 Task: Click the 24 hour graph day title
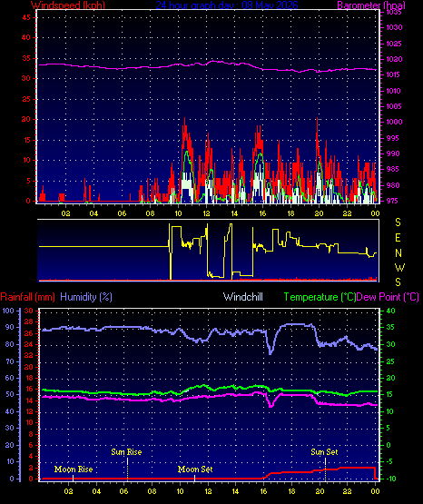point(227,5)
